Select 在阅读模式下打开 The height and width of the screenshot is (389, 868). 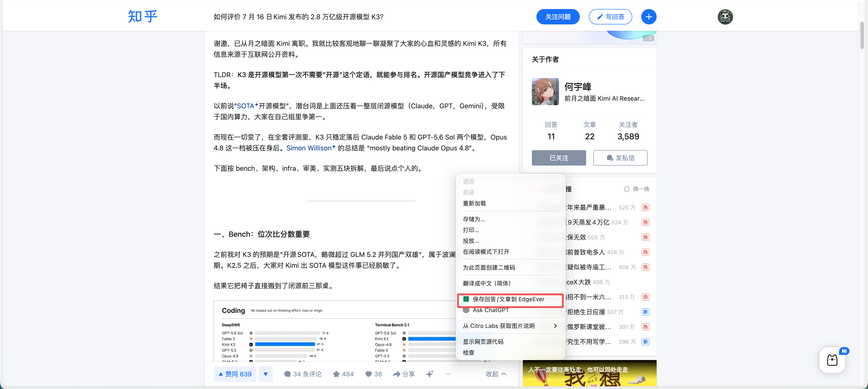pos(510,252)
